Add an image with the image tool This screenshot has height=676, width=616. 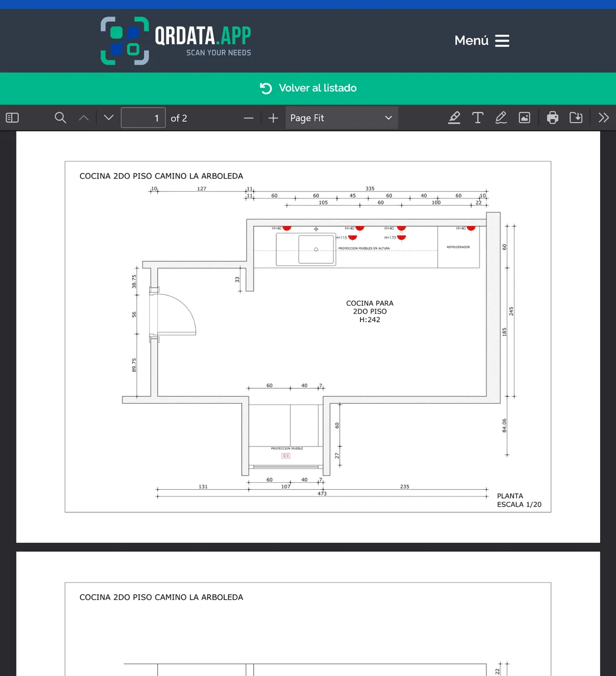click(x=525, y=118)
